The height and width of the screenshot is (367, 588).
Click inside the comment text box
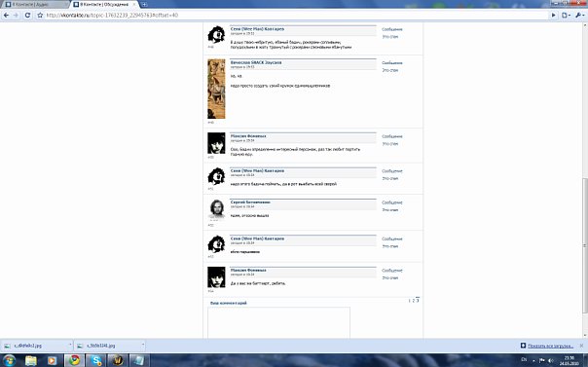(x=278, y=323)
